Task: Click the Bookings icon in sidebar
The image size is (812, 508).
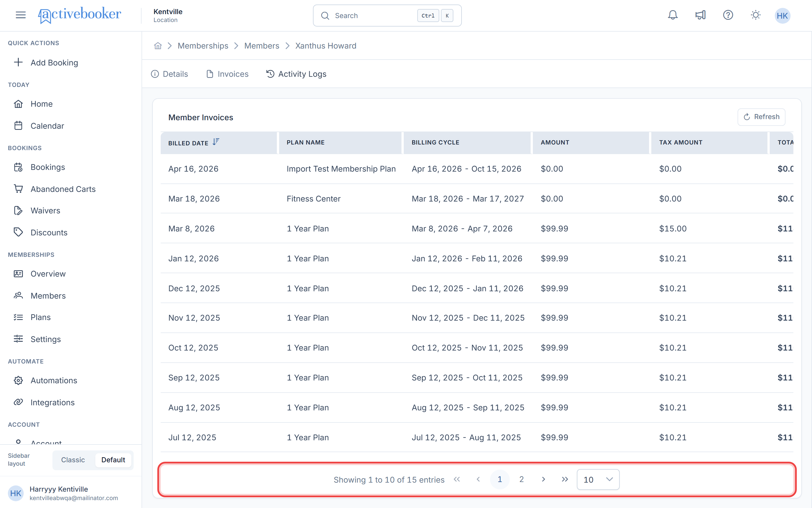Action: (18, 167)
